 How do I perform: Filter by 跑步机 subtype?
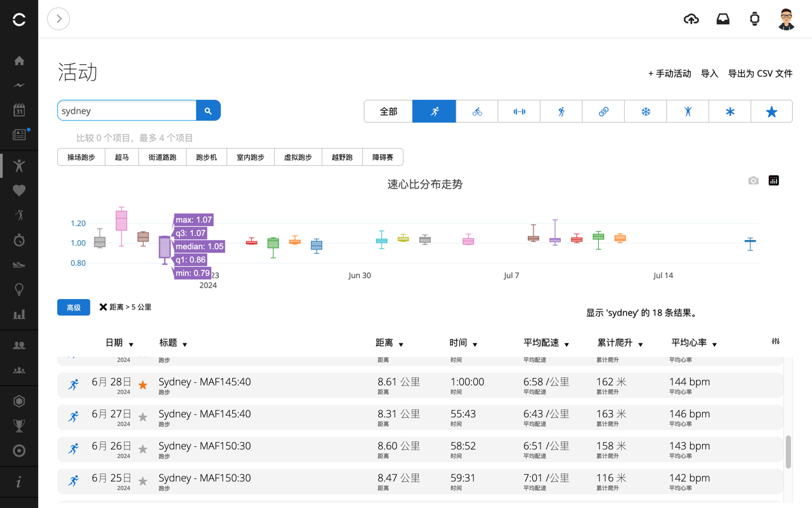pos(206,157)
